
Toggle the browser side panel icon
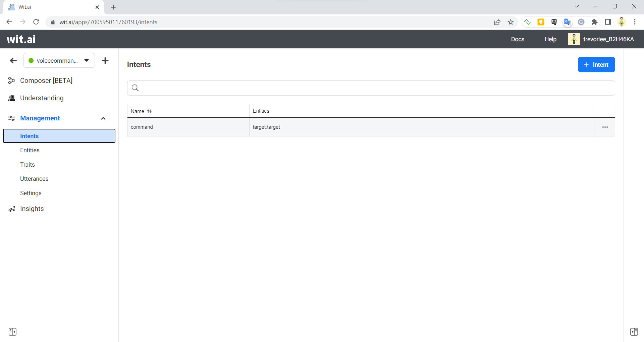tap(608, 22)
